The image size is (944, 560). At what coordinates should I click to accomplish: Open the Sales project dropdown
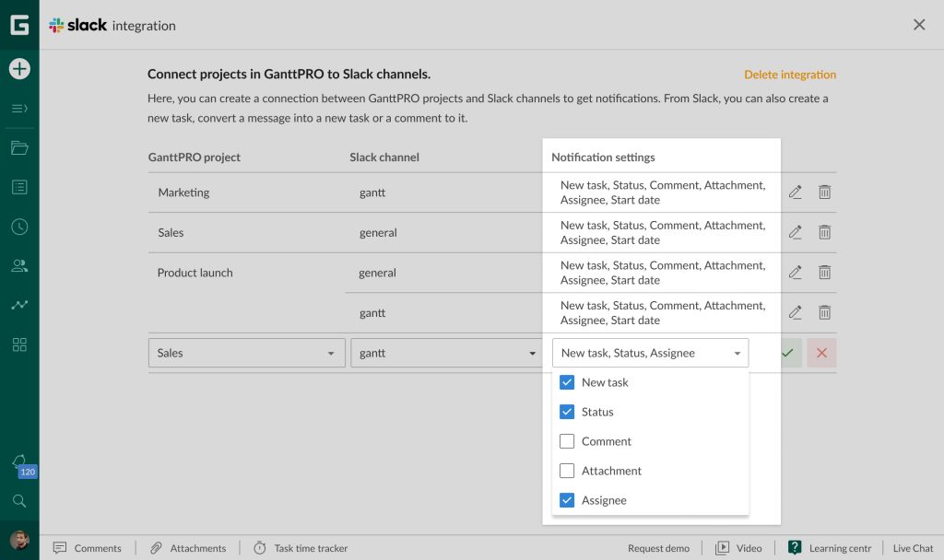pos(247,353)
